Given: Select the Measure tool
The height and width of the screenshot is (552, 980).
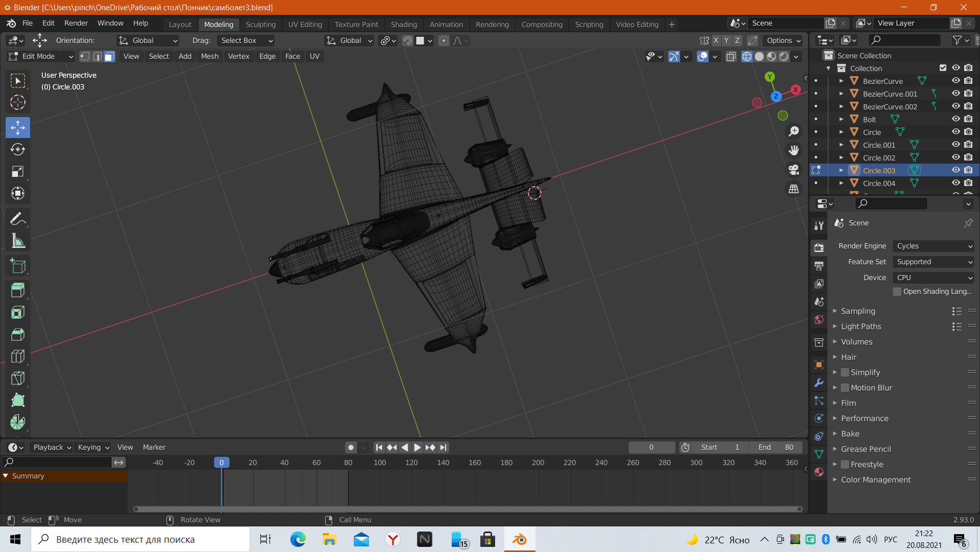Looking at the screenshot, I should (x=18, y=241).
